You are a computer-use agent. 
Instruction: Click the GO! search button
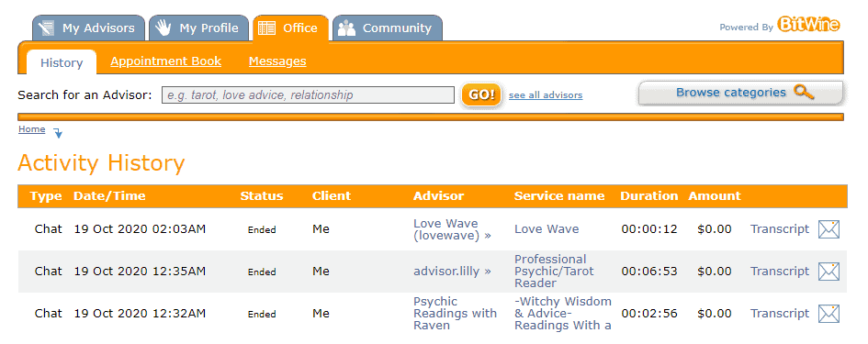click(x=481, y=95)
